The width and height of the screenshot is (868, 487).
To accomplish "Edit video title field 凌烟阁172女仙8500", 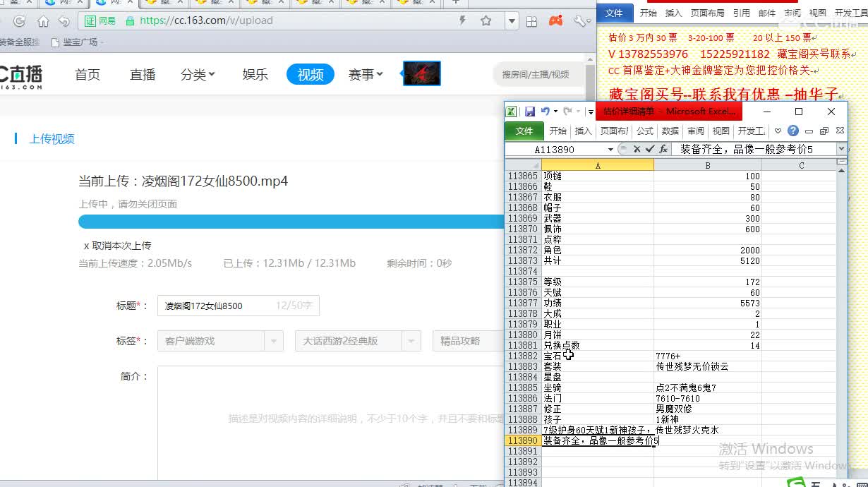I will pyautogui.click(x=239, y=306).
